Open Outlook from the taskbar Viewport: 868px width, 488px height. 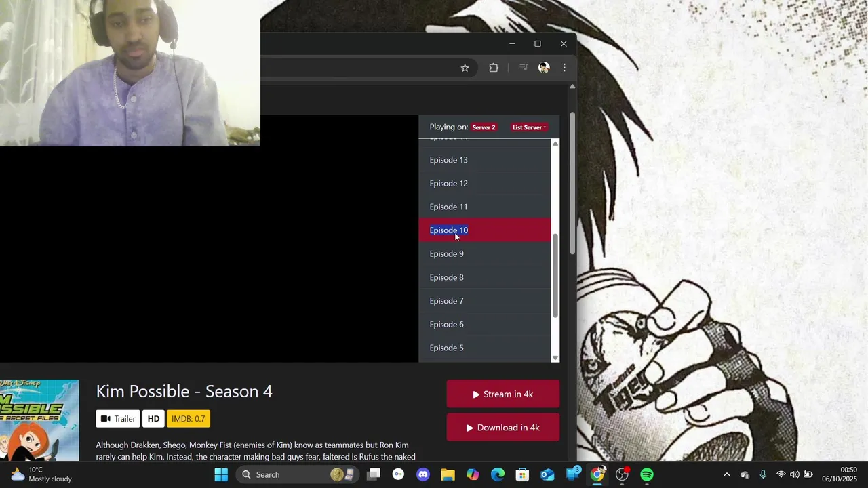(x=547, y=474)
